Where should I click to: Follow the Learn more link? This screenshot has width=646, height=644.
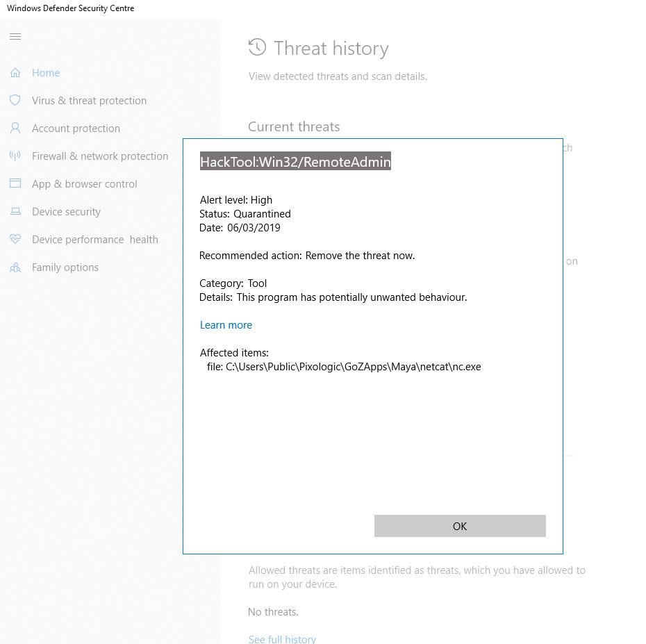[226, 325]
